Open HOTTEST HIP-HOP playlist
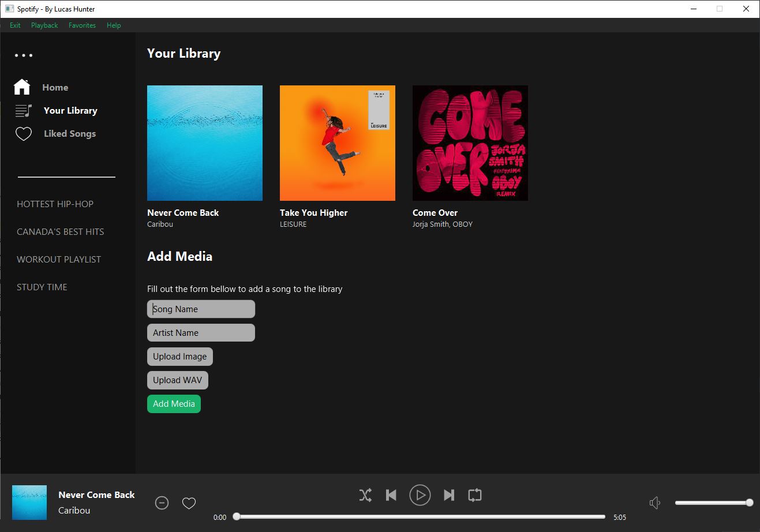This screenshot has width=760, height=532. 55,204
